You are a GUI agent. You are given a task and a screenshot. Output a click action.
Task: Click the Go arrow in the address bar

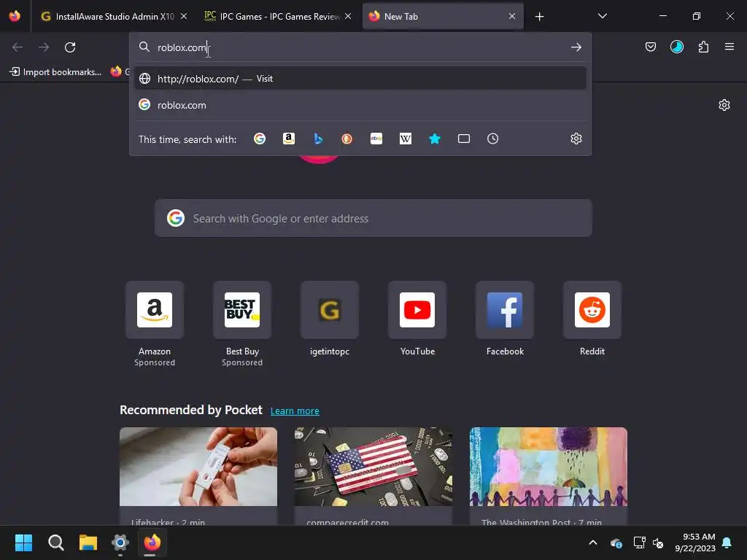click(x=576, y=47)
